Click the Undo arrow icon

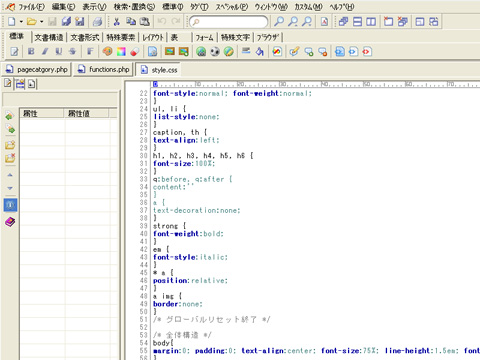click(162, 22)
